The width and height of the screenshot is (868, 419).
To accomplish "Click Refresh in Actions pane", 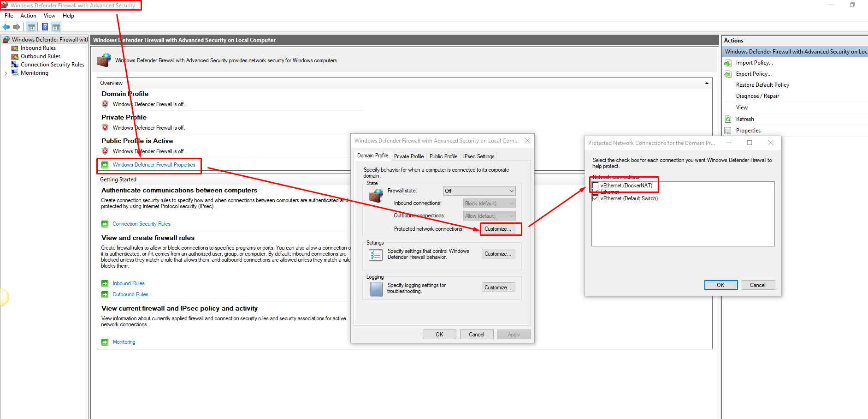I will click(745, 119).
